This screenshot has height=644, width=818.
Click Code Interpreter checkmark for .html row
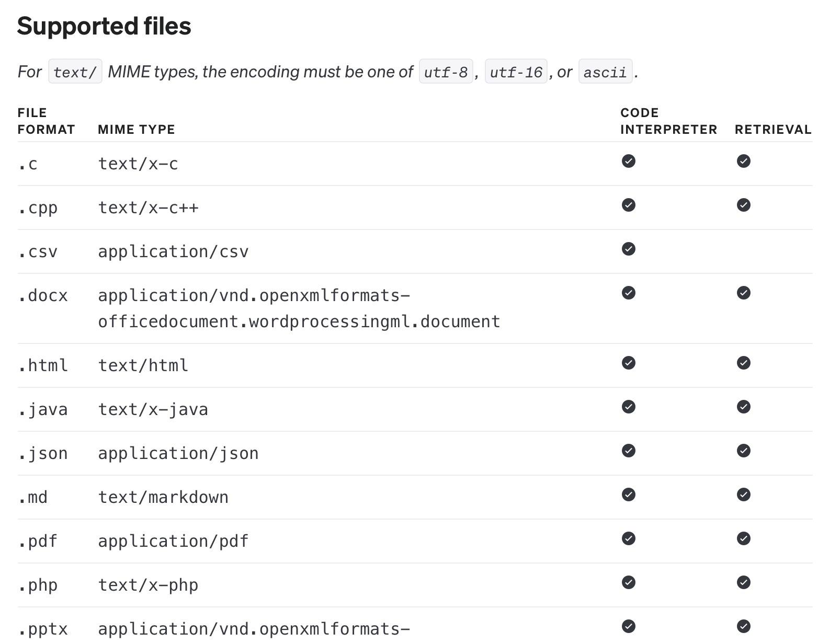click(629, 363)
